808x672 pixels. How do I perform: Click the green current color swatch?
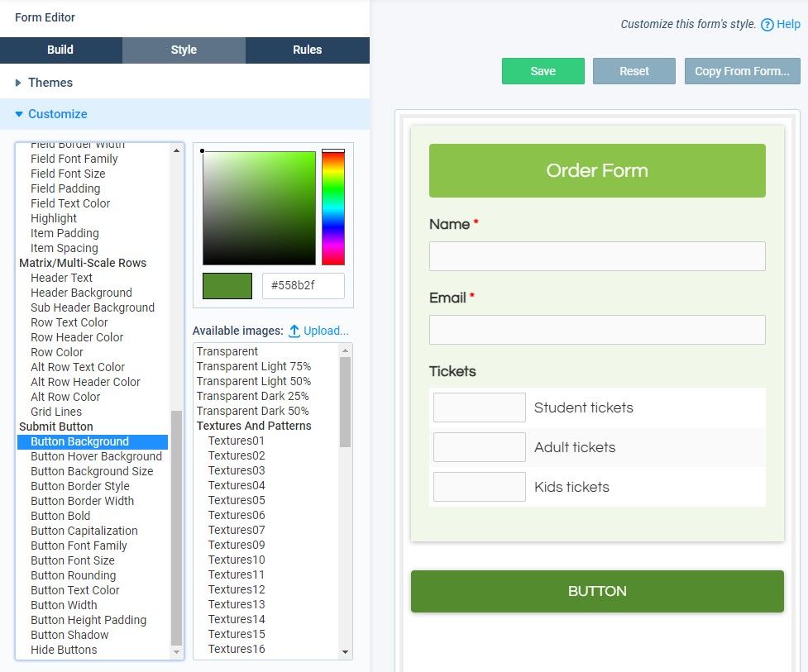tap(227, 286)
